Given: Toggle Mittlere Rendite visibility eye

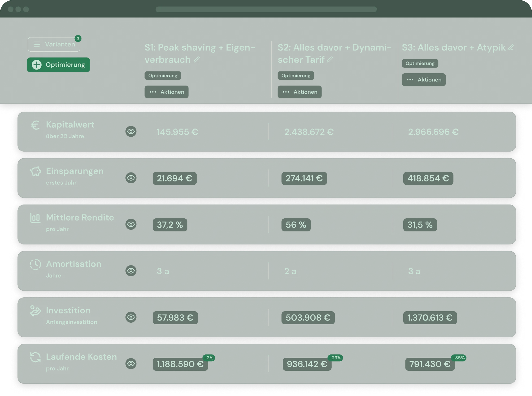Looking at the screenshot, I should pos(131,224).
